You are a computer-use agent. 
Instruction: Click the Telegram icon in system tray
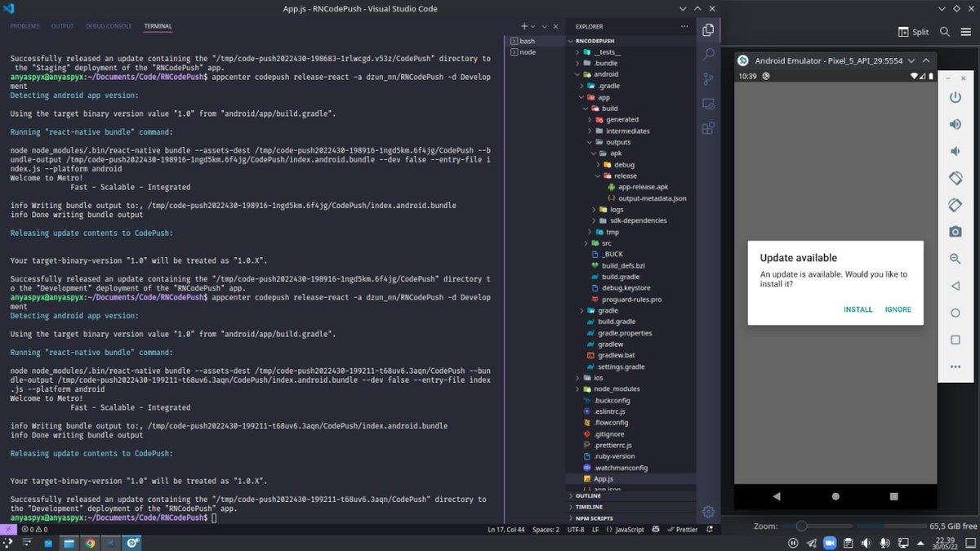click(x=811, y=543)
